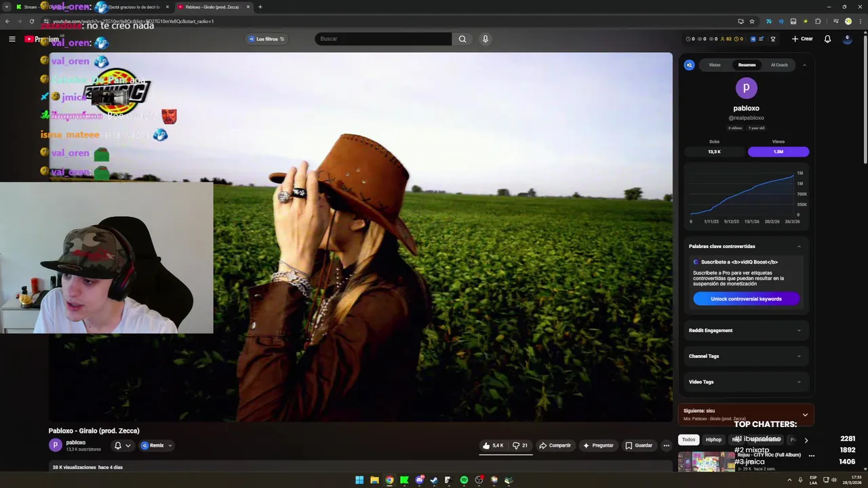Switch to the Resumen tab
The image size is (868, 488).
point(747,65)
